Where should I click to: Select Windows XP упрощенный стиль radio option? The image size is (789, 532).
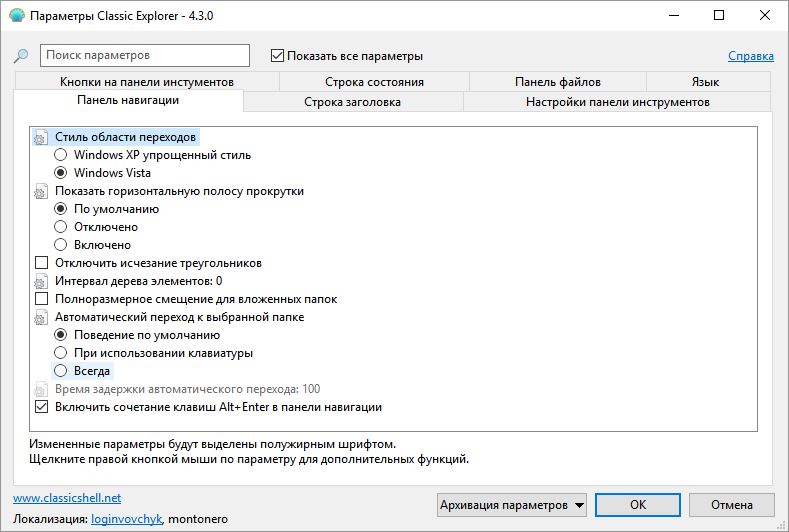pos(61,155)
